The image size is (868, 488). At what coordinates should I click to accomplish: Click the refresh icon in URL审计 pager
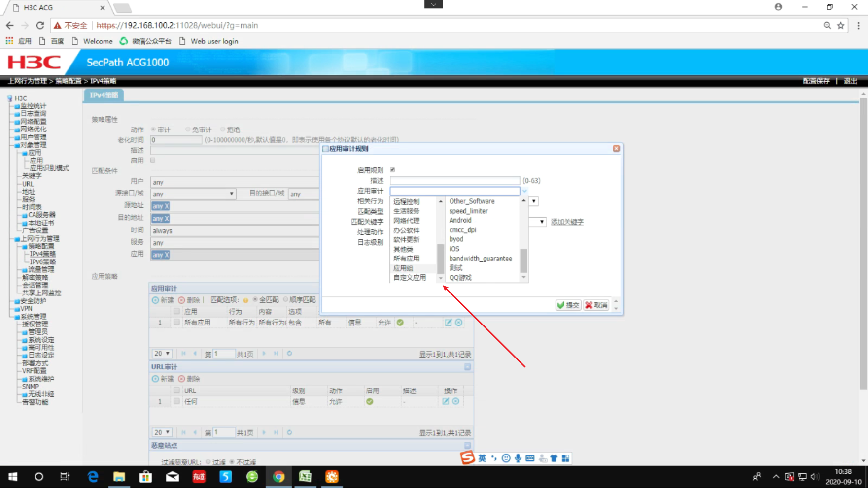point(289,432)
